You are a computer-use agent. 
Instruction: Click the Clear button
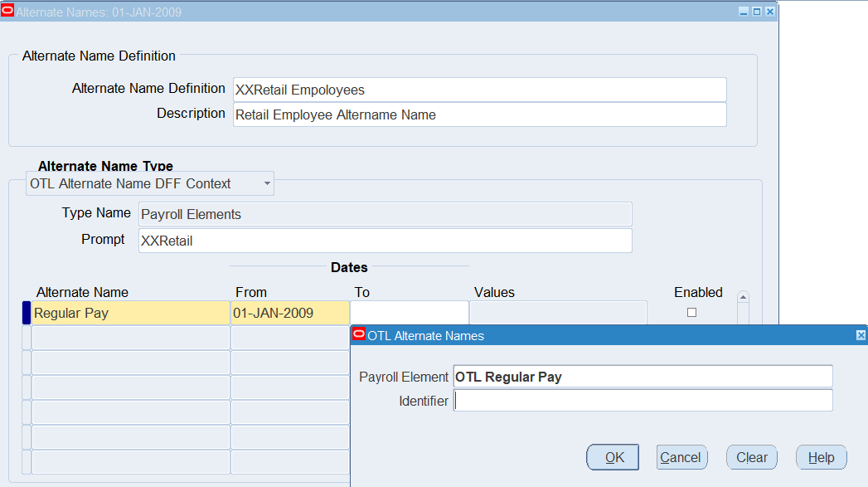[751, 457]
